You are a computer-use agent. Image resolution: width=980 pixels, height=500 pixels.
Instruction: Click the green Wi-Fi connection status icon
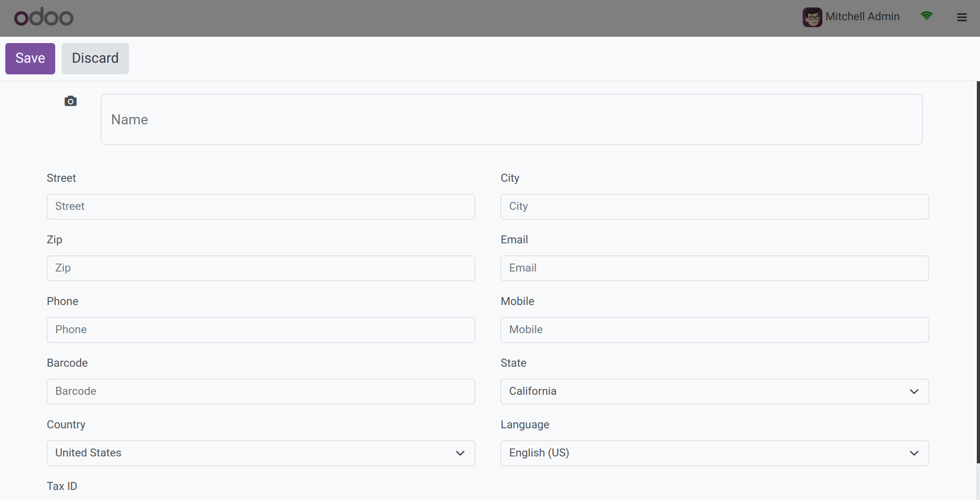click(x=926, y=16)
